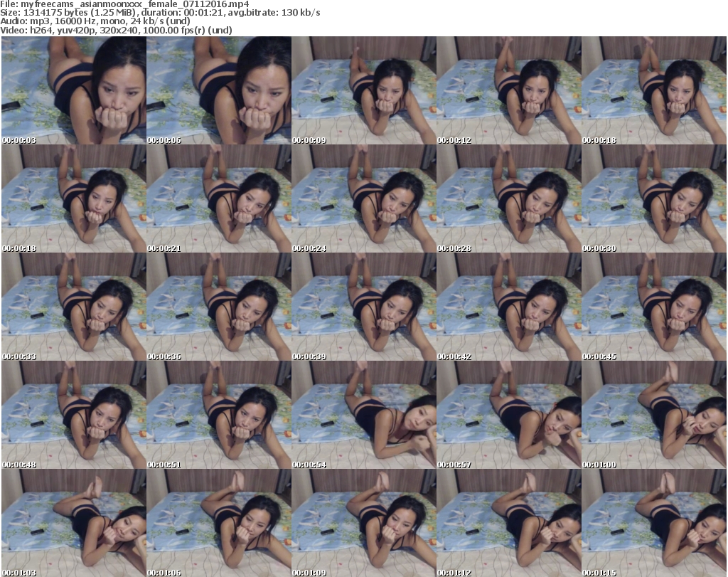Pick the frame marked 00:00:48
This screenshot has width=728, height=577.
click(73, 415)
